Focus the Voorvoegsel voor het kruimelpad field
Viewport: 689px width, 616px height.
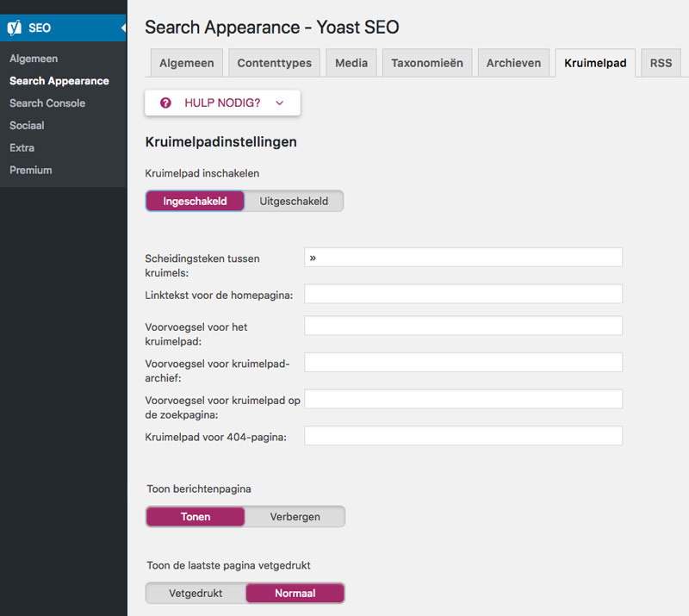click(x=463, y=326)
